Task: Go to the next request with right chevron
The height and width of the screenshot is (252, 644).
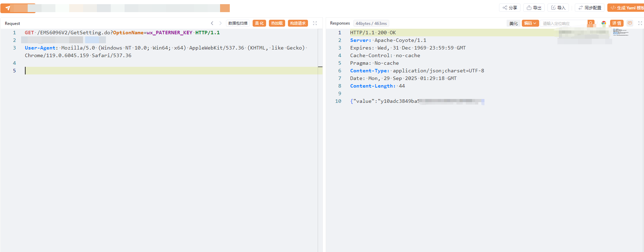Action: [220, 23]
